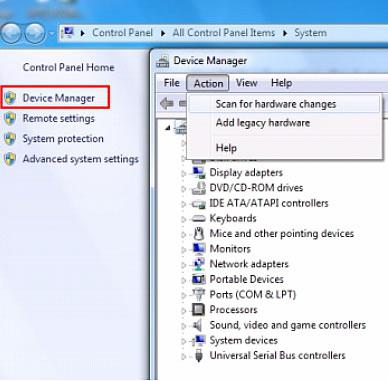
Task: Click the computer icon in the address bar
Action: [68, 32]
